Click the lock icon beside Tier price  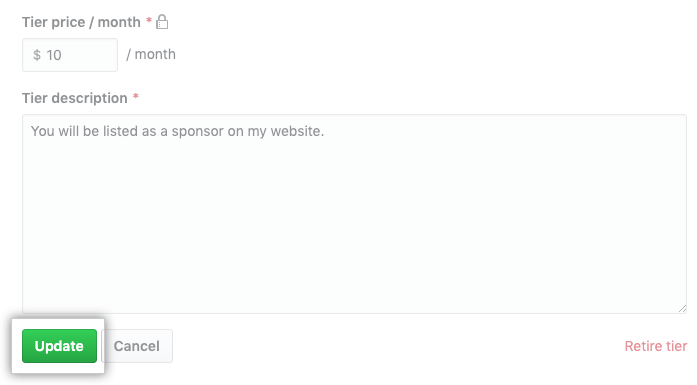[x=162, y=22]
